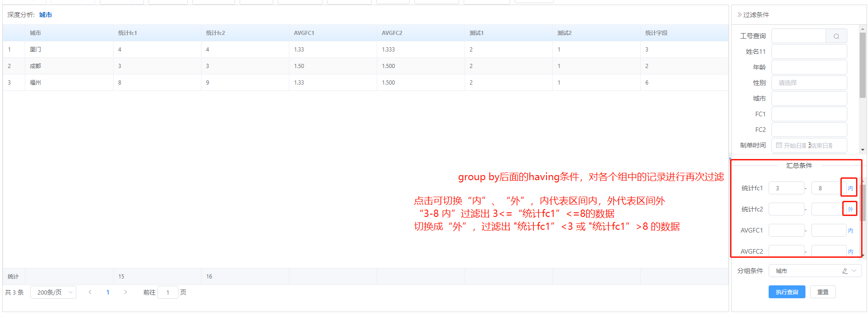Toggle AVGFC2 range mode 内
The image size is (868, 318).
point(850,252)
